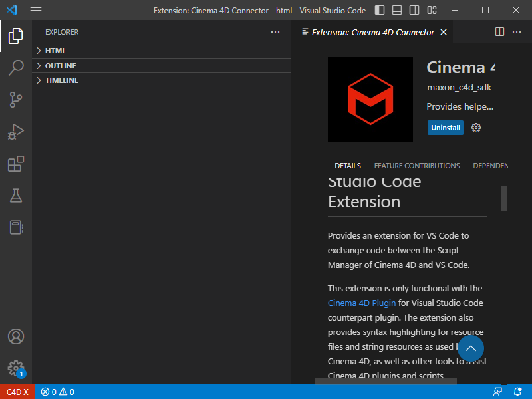This screenshot has height=399, width=532.
Task: Click the extension settings gear beside Uninstall
Action: 476,128
